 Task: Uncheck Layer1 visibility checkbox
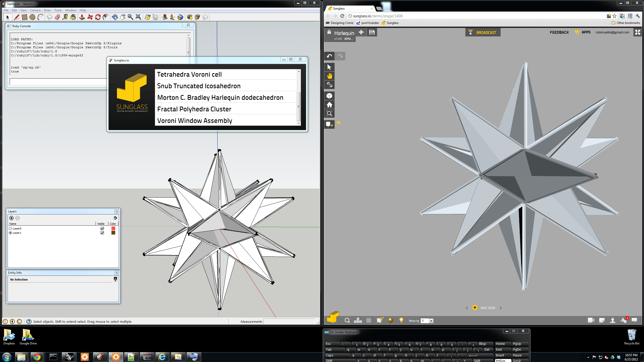tap(102, 233)
